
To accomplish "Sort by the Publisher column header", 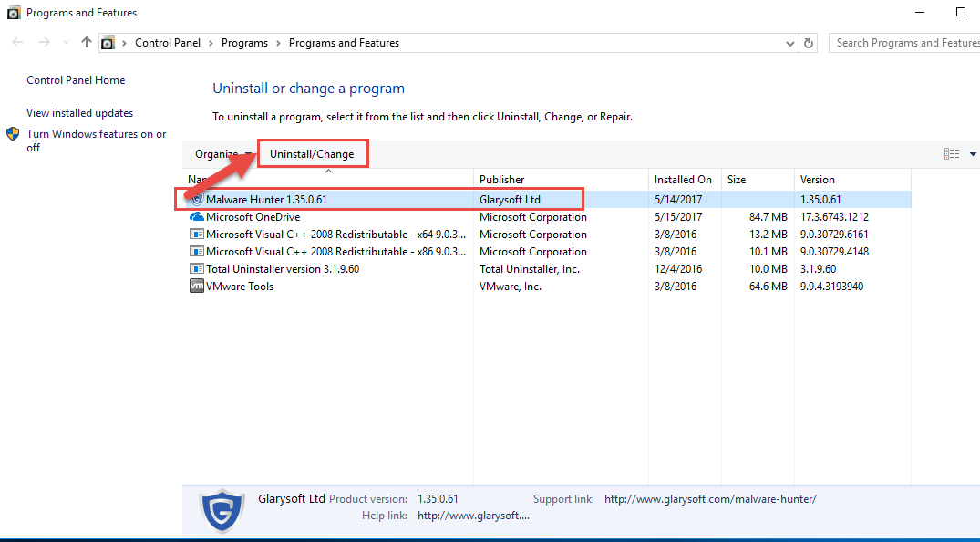I will click(561, 180).
